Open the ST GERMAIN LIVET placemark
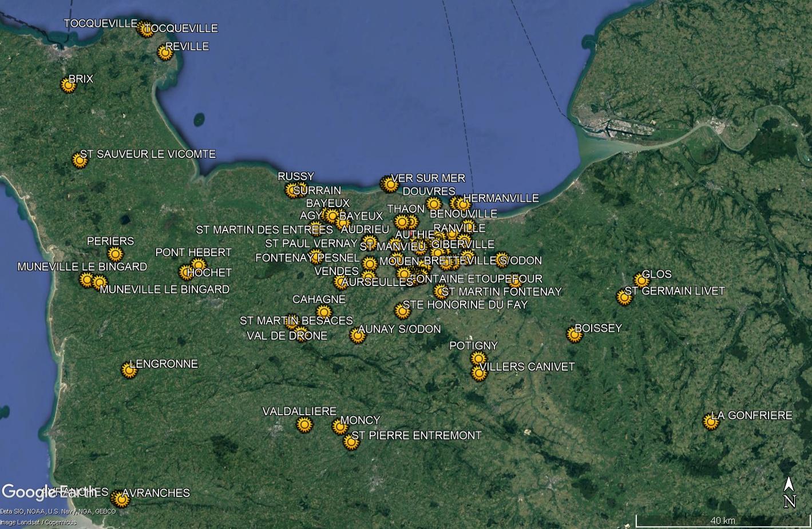 [624, 297]
